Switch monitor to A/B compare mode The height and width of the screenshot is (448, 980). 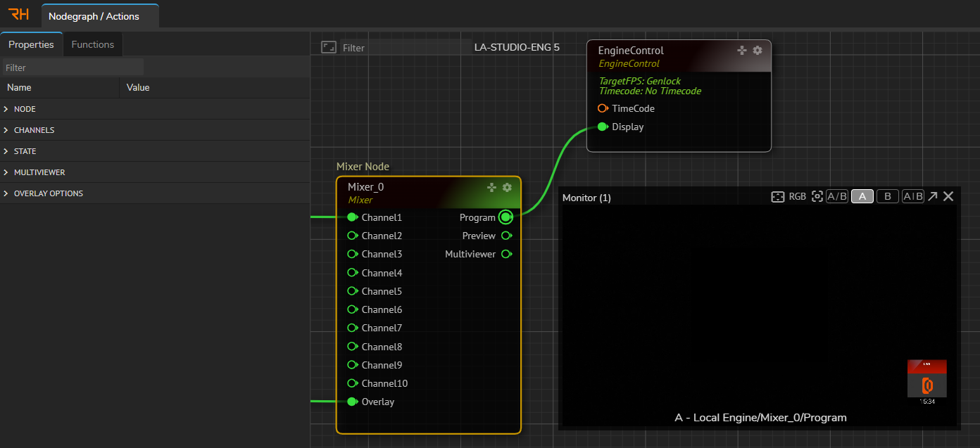tap(837, 197)
